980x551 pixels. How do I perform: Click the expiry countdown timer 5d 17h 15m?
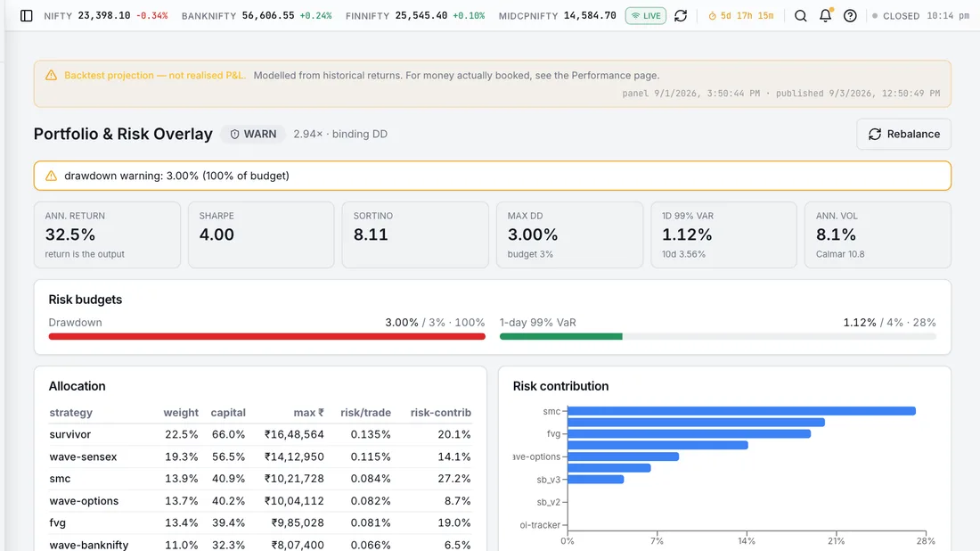740,16
